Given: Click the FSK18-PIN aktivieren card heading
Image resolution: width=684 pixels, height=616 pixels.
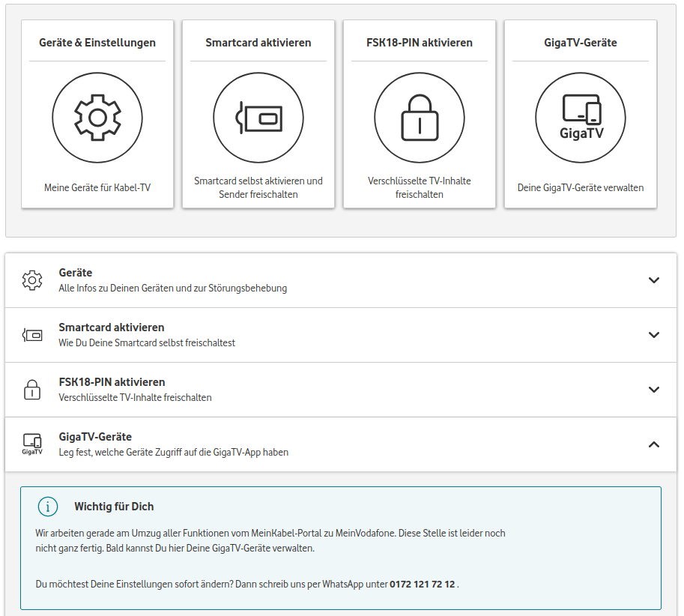Looking at the screenshot, I should tap(419, 43).
